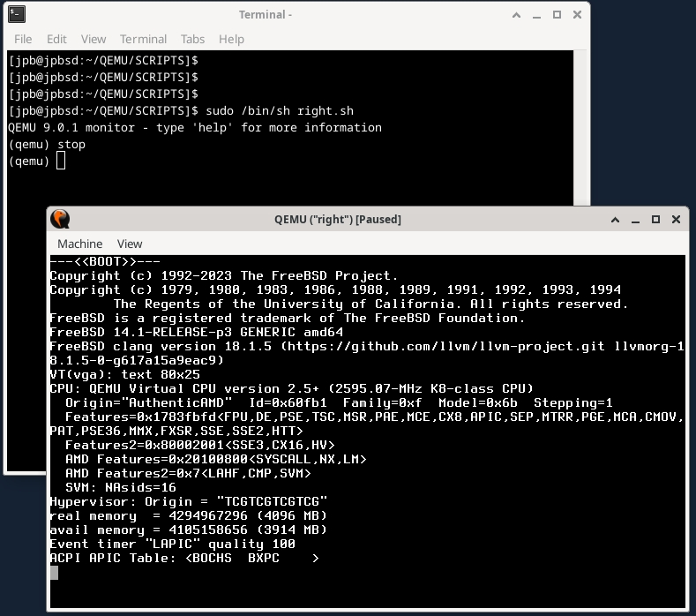Click the Terminal window icon in title bar
This screenshot has height=616, width=696.
coord(17,14)
